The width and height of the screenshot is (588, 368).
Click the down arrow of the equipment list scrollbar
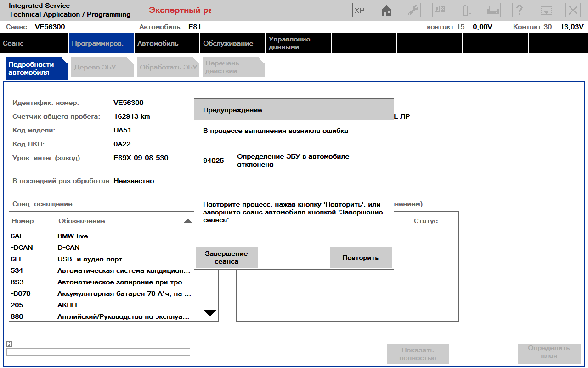click(210, 313)
